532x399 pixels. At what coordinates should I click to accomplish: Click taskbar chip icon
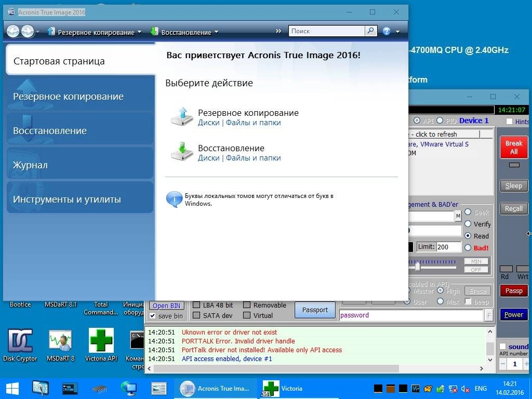click(99, 389)
